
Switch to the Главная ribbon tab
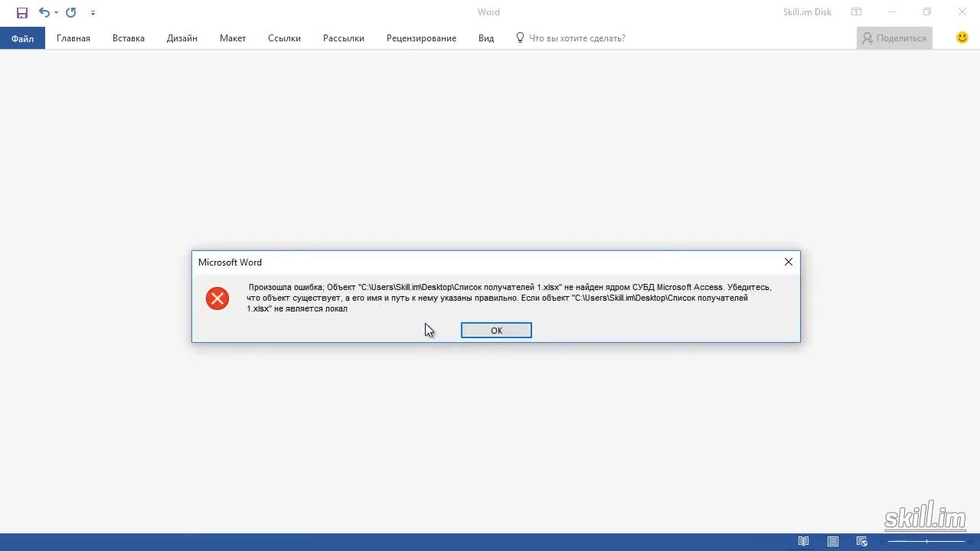click(73, 38)
